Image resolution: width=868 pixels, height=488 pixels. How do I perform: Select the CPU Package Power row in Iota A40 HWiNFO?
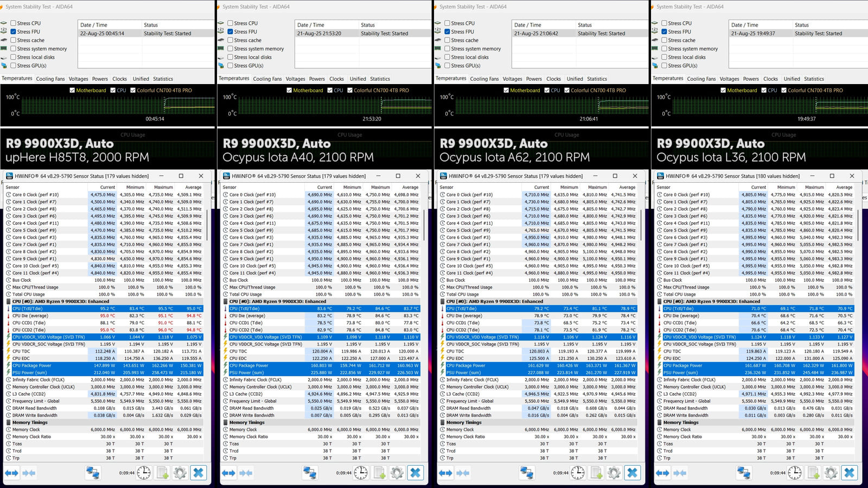(x=321, y=365)
